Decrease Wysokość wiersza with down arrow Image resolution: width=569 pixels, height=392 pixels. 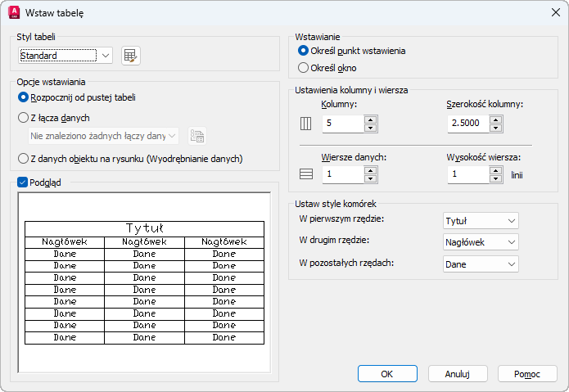click(495, 178)
